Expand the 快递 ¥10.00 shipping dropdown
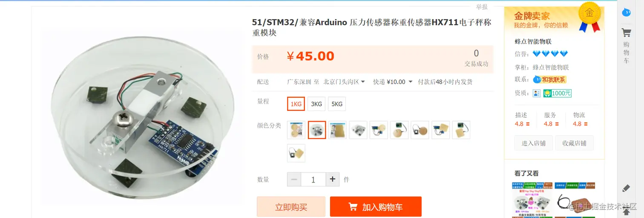The image size is (644, 218). (x=393, y=82)
